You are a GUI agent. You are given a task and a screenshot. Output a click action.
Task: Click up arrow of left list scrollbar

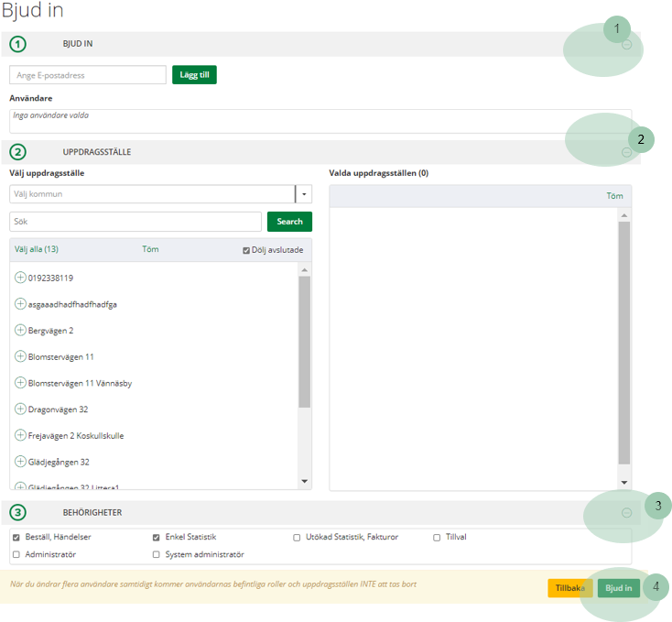point(304,270)
